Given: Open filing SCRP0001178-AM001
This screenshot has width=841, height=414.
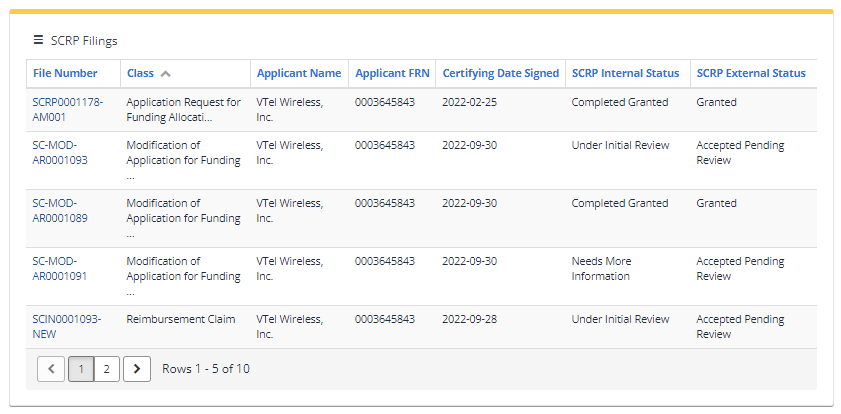Looking at the screenshot, I should 67,110.
